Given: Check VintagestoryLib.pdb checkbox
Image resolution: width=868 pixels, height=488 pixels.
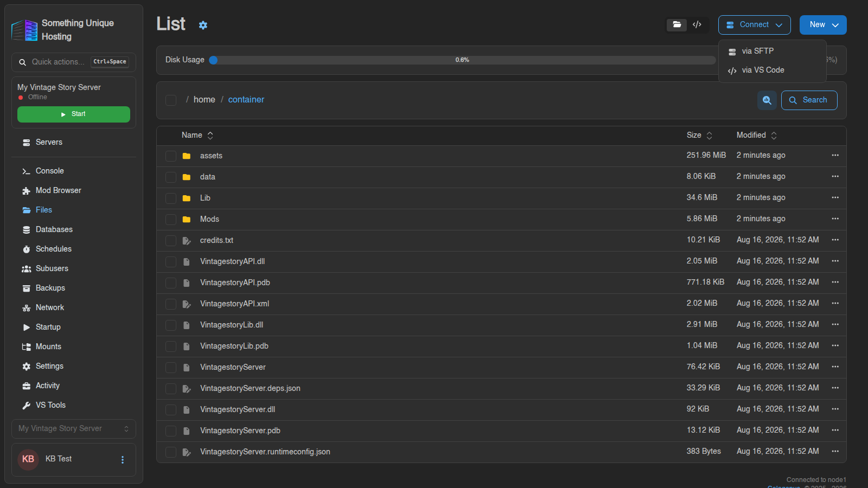Looking at the screenshot, I should click(x=171, y=346).
